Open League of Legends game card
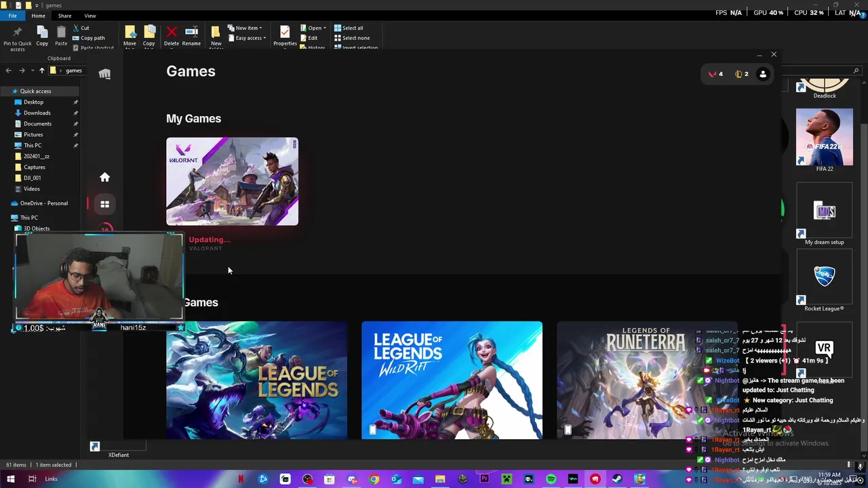 click(x=257, y=380)
